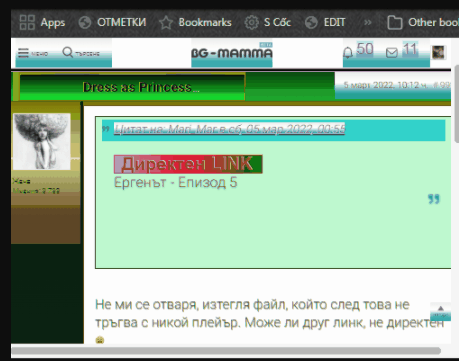Viewport: 459px width, 361px height.
Task: Click the scroll-to-top arrow button
Action: point(440,311)
